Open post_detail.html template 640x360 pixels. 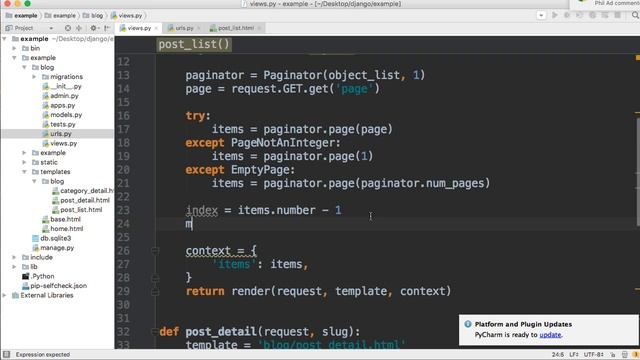click(x=81, y=200)
